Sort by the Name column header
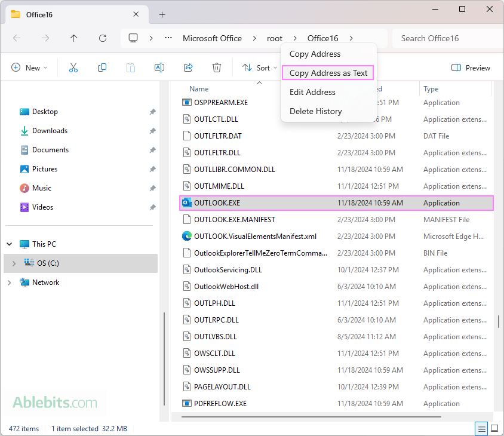This screenshot has height=436, width=504. pyautogui.click(x=199, y=89)
